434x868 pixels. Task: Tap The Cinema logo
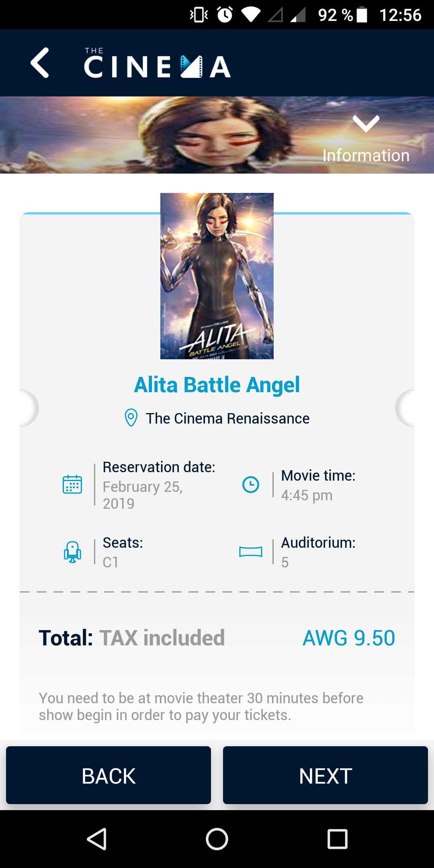(x=157, y=63)
